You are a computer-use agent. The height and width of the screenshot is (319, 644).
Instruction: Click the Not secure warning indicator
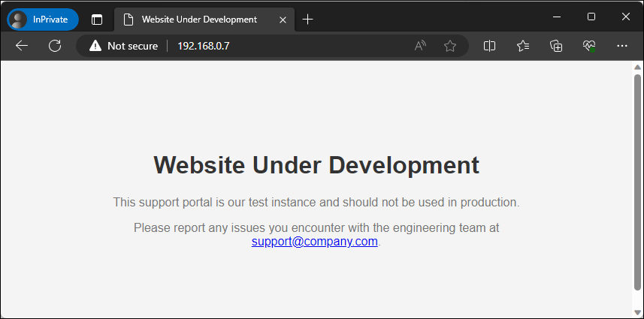pyautogui.click(x=124, y=46)
